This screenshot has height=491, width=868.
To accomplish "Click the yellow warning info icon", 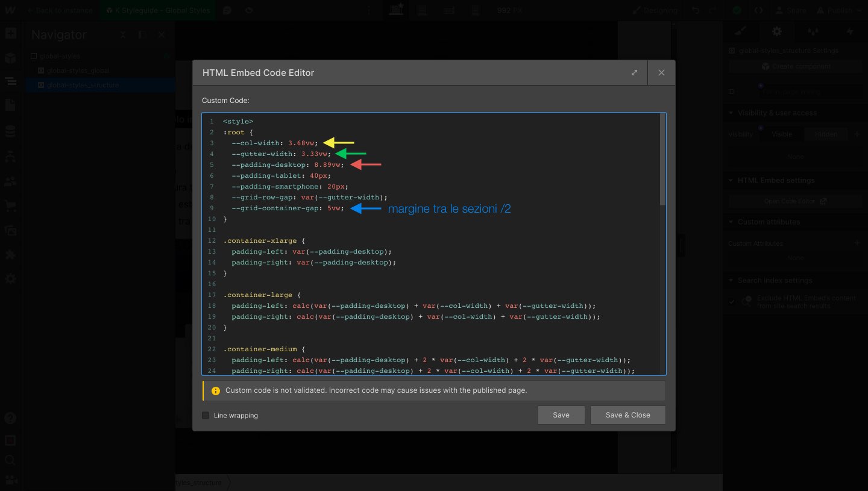I will click(216, 390).
